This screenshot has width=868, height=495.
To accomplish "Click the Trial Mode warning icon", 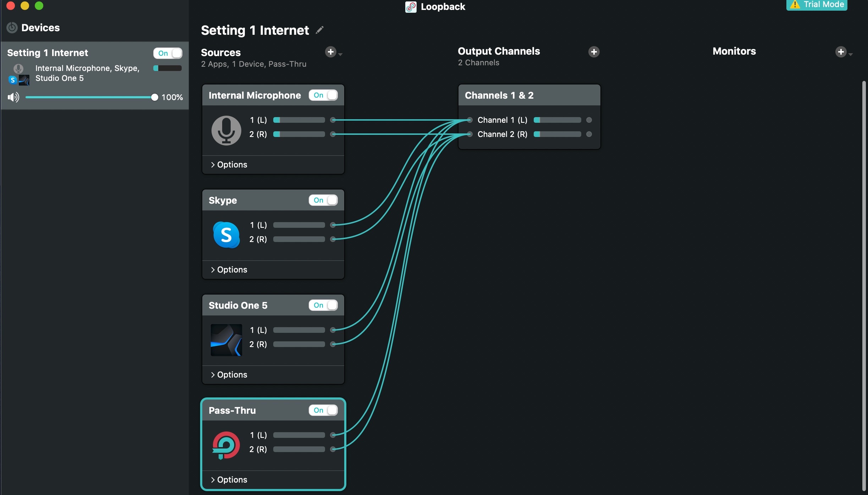I will (x=795, y=4).
